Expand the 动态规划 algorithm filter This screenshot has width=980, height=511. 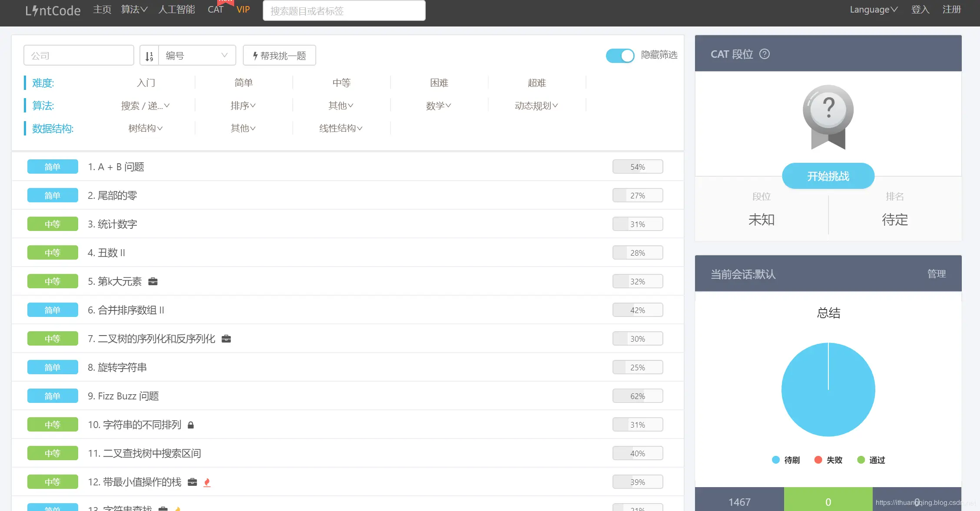(x=536, y=105)
